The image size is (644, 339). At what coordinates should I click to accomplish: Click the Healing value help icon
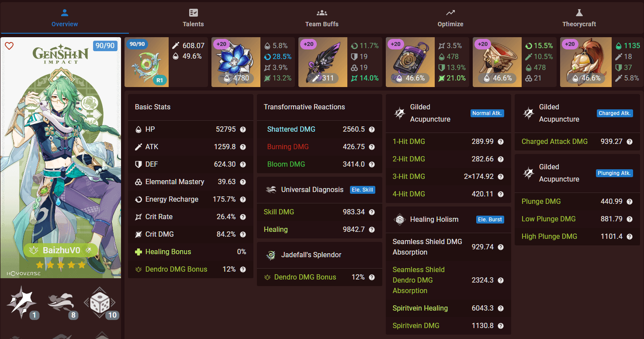pyautogui.click(x=372, y=230)
